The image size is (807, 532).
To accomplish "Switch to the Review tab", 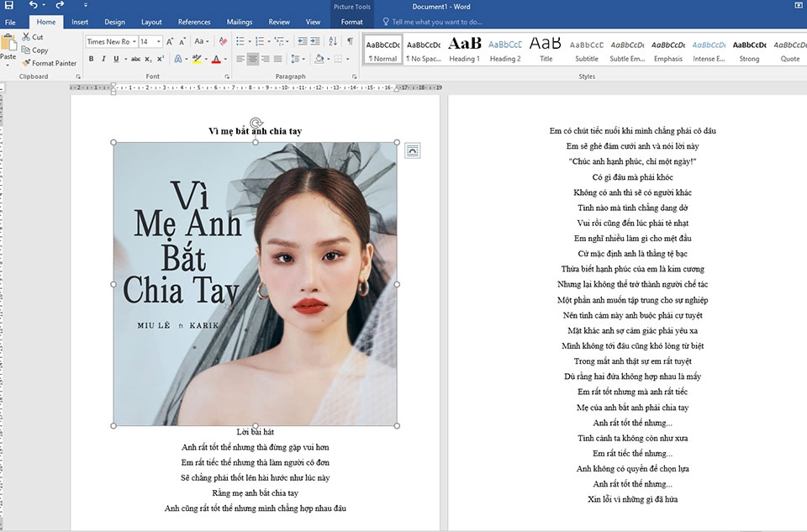I will 279,22.
